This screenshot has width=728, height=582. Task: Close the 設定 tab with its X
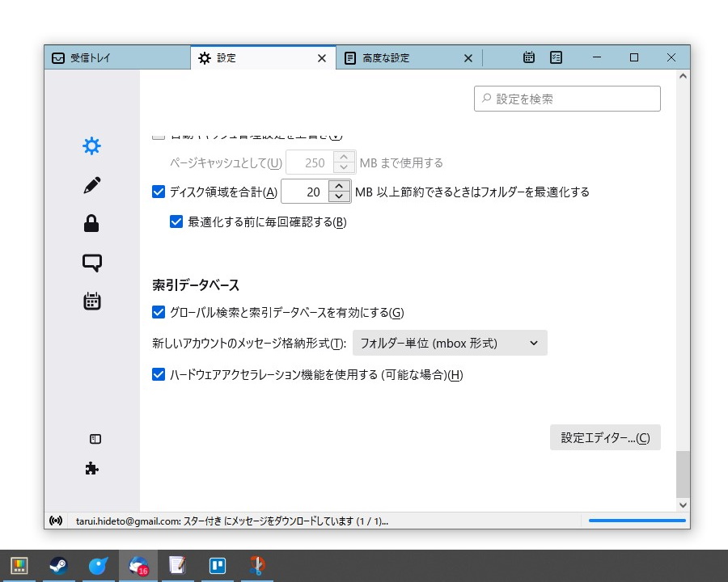321,57
